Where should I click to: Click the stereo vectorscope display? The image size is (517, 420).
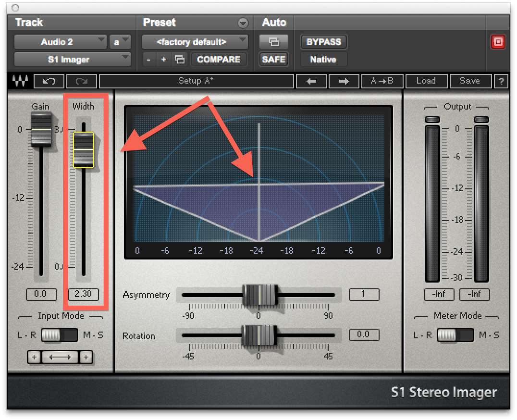pyautogui.click(x=258, y=182)
